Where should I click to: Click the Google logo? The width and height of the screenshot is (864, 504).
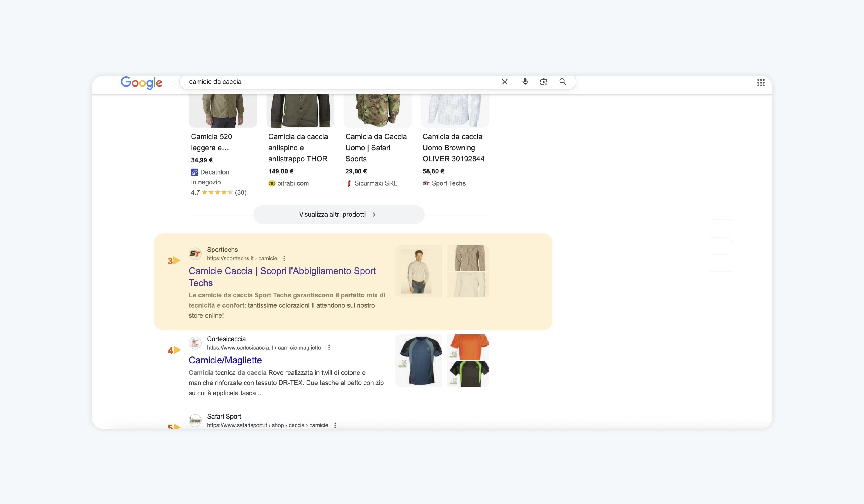click(141, 83)
